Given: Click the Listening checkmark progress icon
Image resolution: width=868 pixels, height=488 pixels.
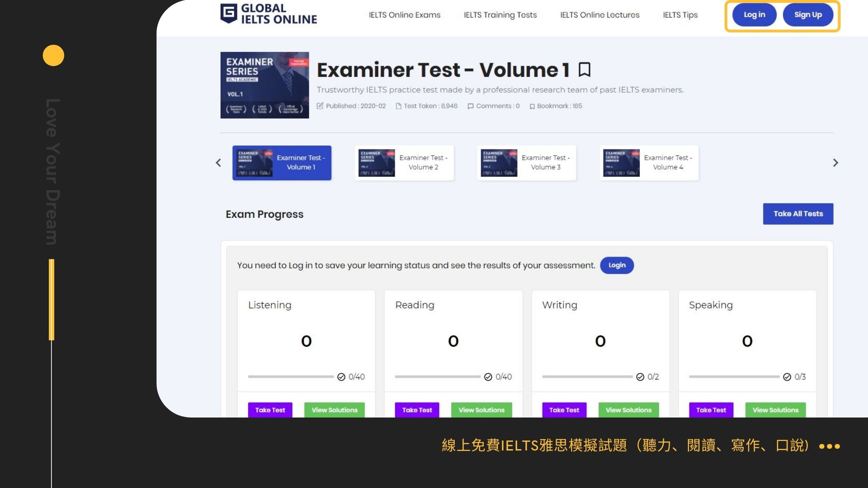Looking at the screenshot, I should [x=341, y=377].
